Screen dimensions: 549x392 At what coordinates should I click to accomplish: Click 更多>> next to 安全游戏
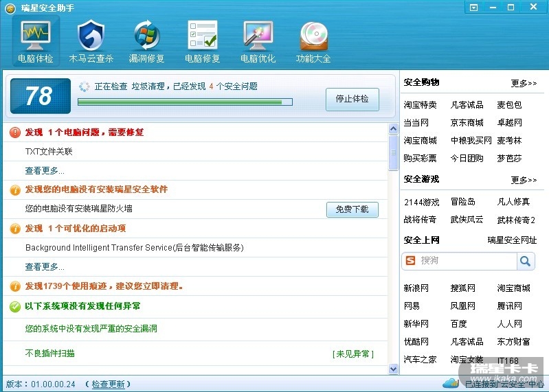tap(524, 180)
